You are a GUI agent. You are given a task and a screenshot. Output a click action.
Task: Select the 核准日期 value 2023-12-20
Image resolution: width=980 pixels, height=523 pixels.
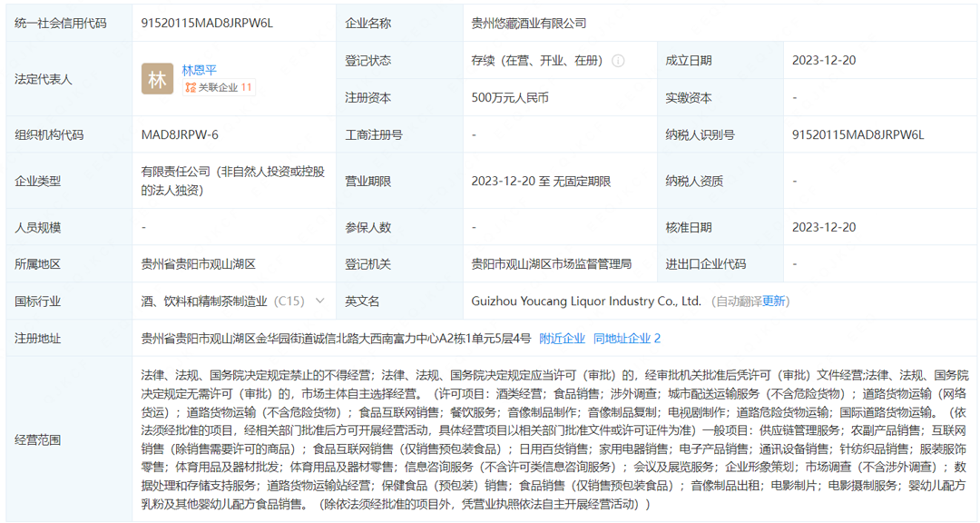(824, 227)
